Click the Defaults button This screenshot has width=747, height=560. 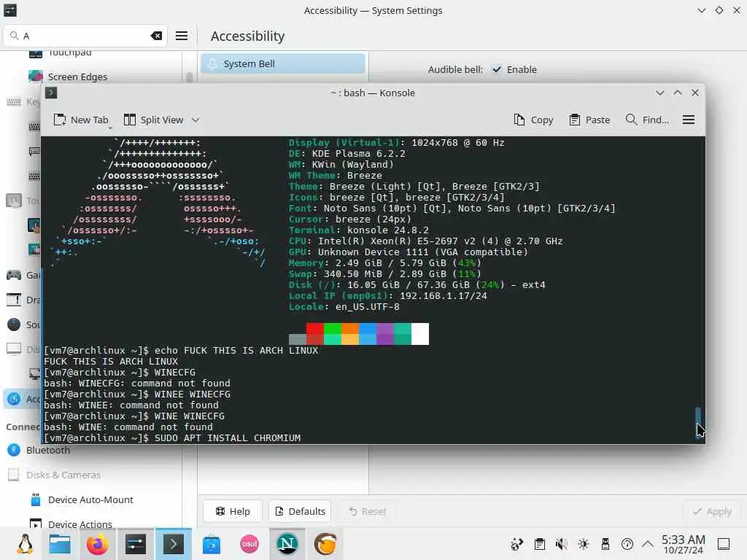coord(300,511)
